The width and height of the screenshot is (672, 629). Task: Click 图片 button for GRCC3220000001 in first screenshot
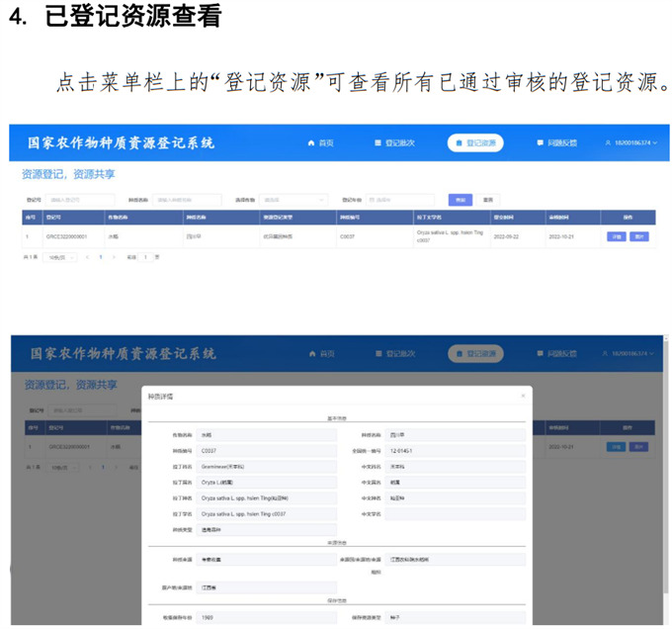click(638, 236)
